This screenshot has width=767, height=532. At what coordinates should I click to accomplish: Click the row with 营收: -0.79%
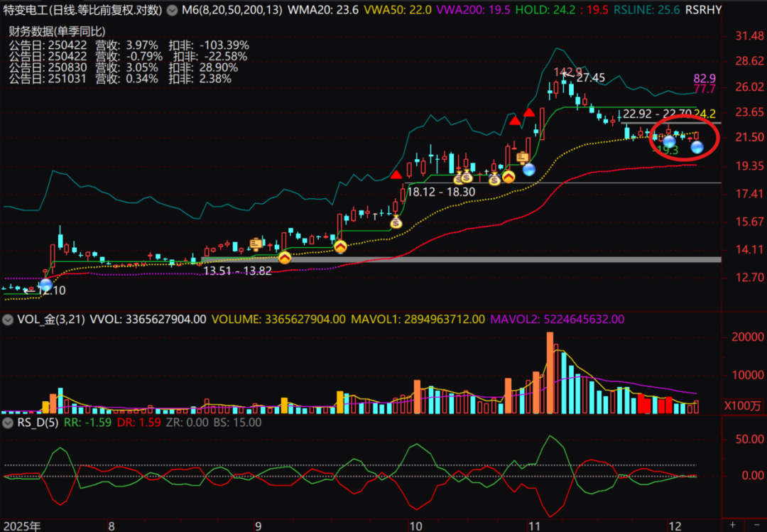tap(128, 56)
